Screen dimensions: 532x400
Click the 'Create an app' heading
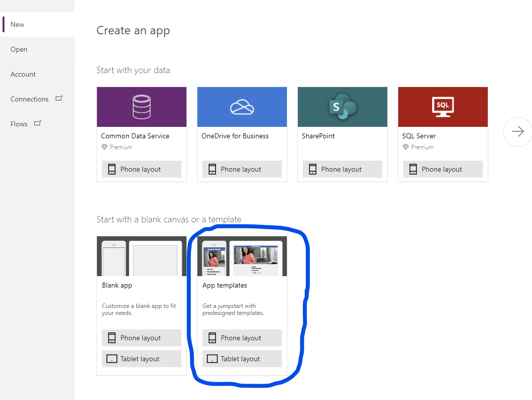point(133,30)
